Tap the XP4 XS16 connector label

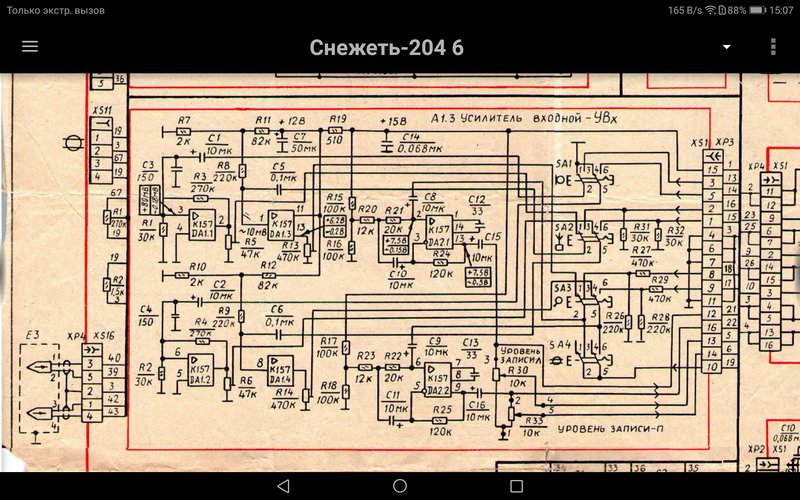(x=91, y=336)
